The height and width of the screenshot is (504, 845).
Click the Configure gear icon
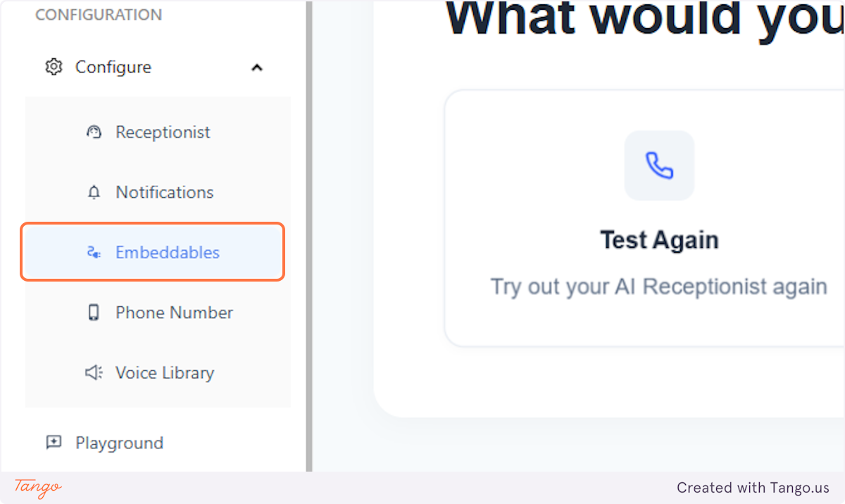point(54,67)
